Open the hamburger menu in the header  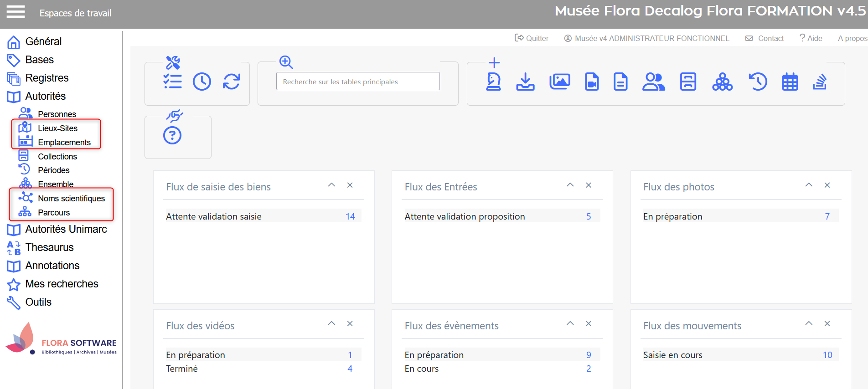(15, 12)
